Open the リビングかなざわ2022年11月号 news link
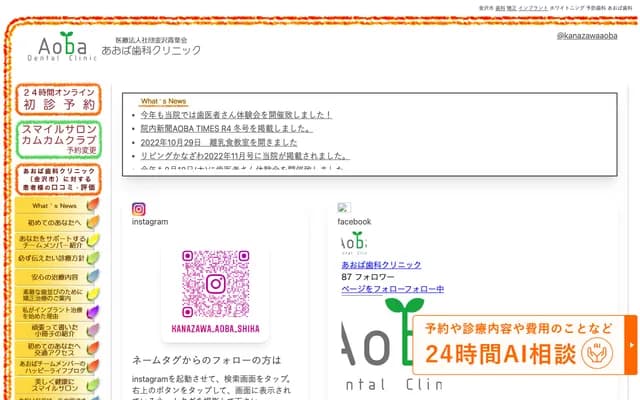Screen dimensions: 640x400 (x=245, y=156)
